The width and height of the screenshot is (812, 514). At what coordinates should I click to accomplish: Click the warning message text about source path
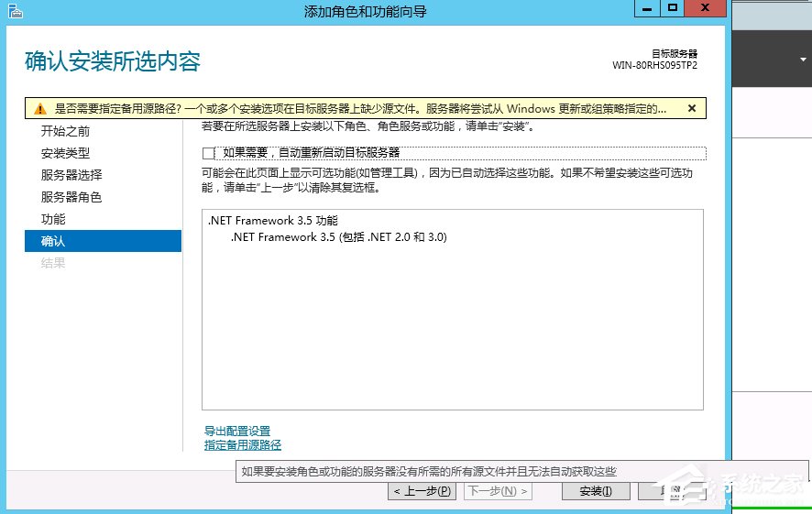[x=360, y=109]
